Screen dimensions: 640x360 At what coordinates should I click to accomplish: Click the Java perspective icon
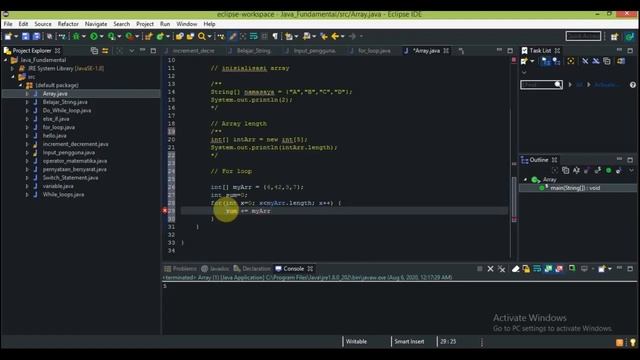tap(629, 36)
